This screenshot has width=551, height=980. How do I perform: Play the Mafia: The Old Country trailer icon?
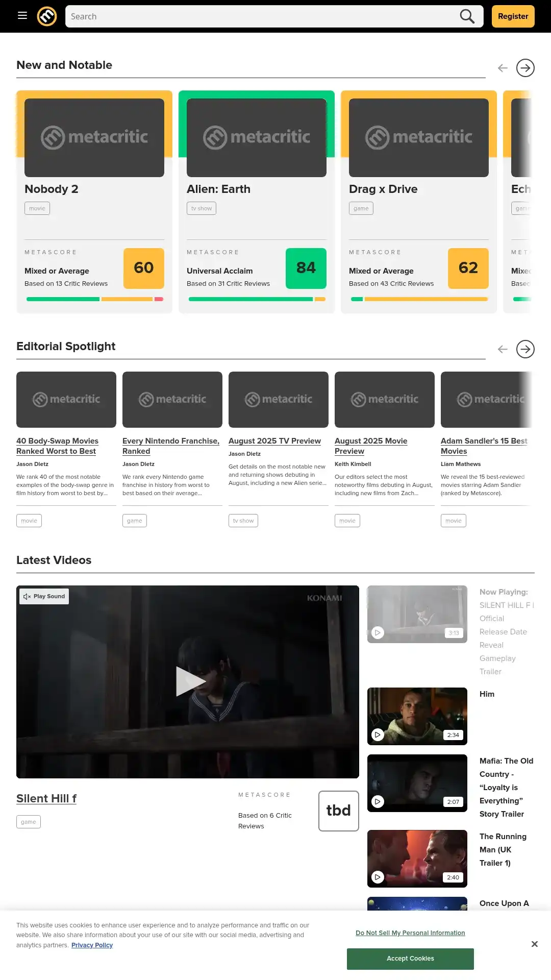(378, 801)
